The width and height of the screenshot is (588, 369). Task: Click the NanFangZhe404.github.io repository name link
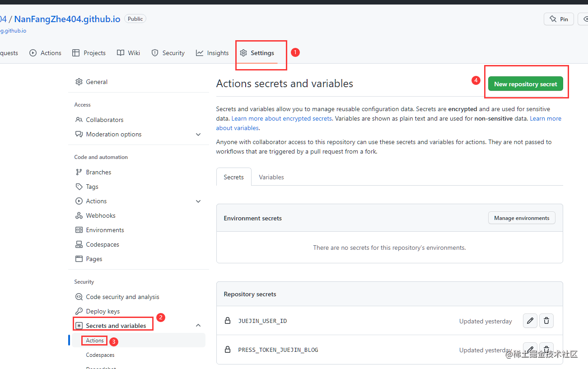[x=67, y=19]
